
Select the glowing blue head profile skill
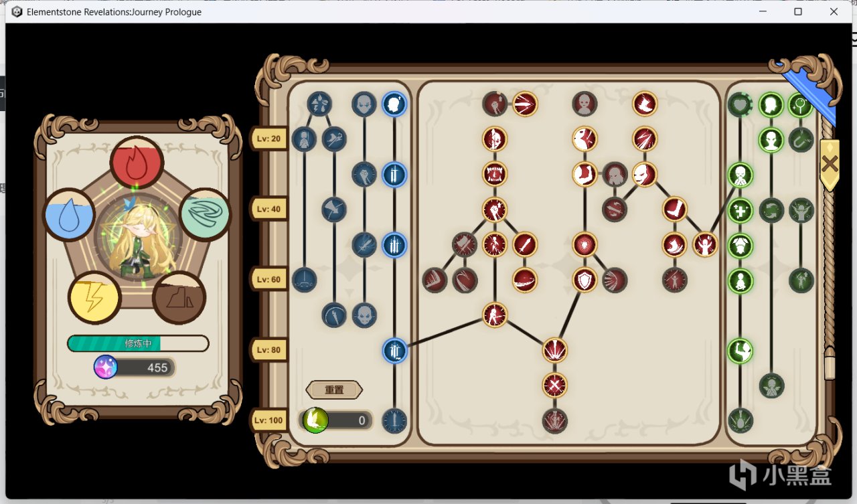394,104
